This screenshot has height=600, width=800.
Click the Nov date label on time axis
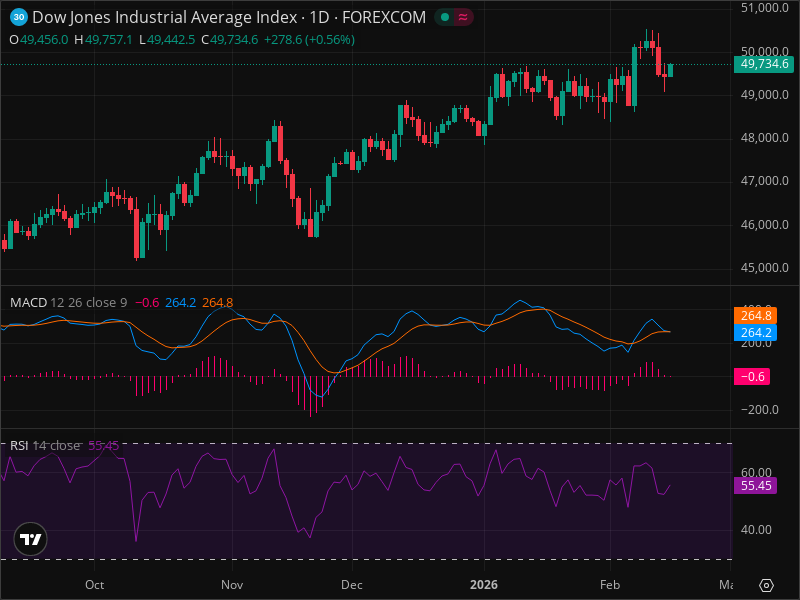click(232, 585)
